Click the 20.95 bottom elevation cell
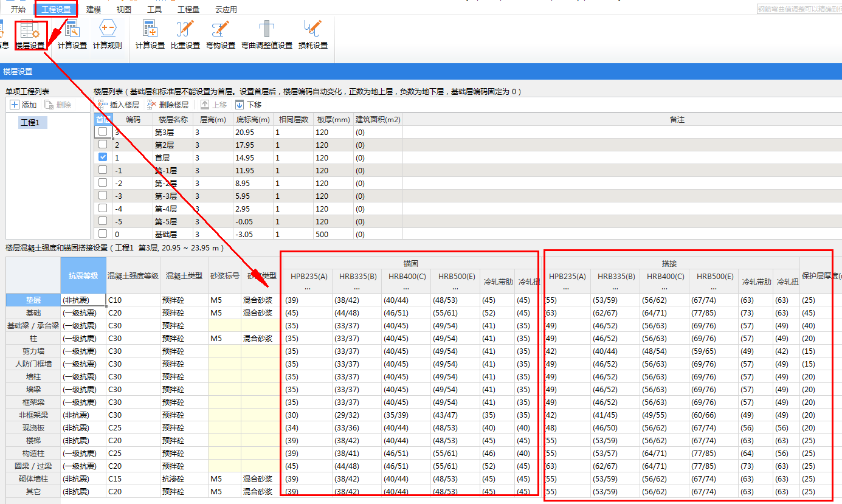 point(254,132)
